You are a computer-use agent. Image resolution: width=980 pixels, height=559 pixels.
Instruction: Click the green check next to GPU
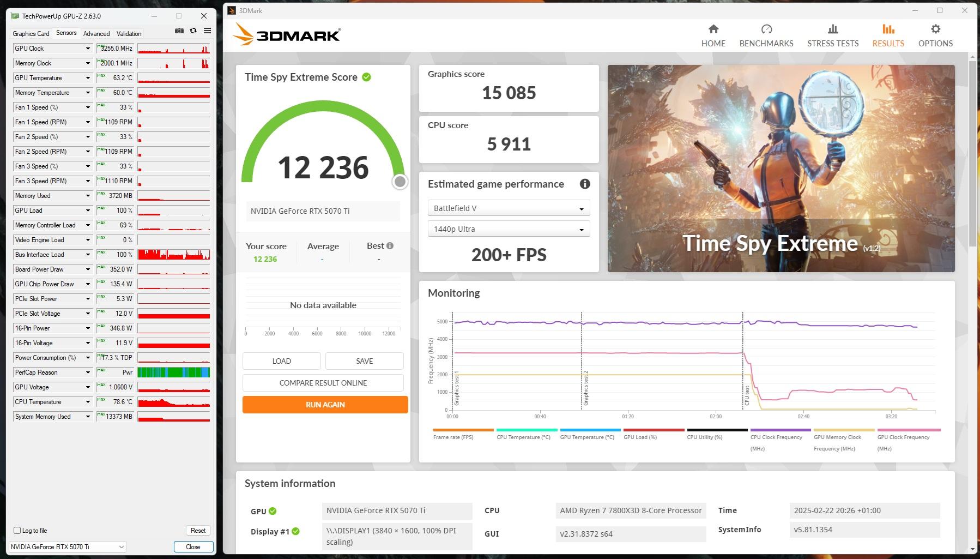click(273, 511)
